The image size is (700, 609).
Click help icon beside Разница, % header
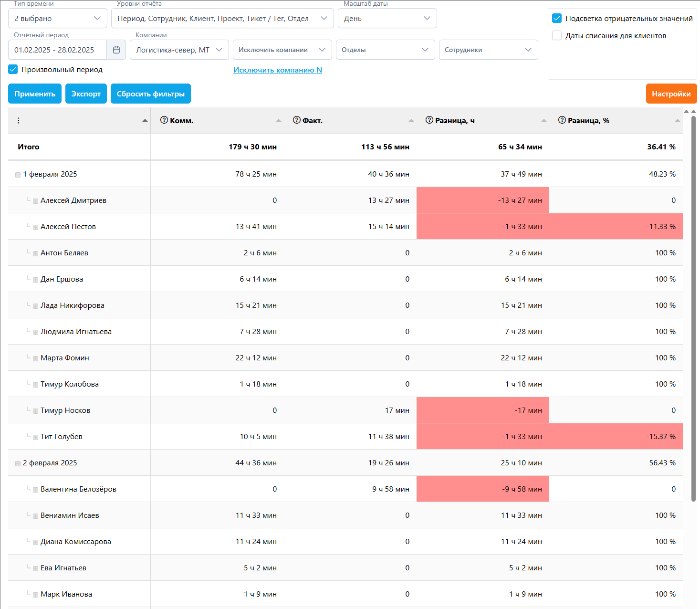562,120
